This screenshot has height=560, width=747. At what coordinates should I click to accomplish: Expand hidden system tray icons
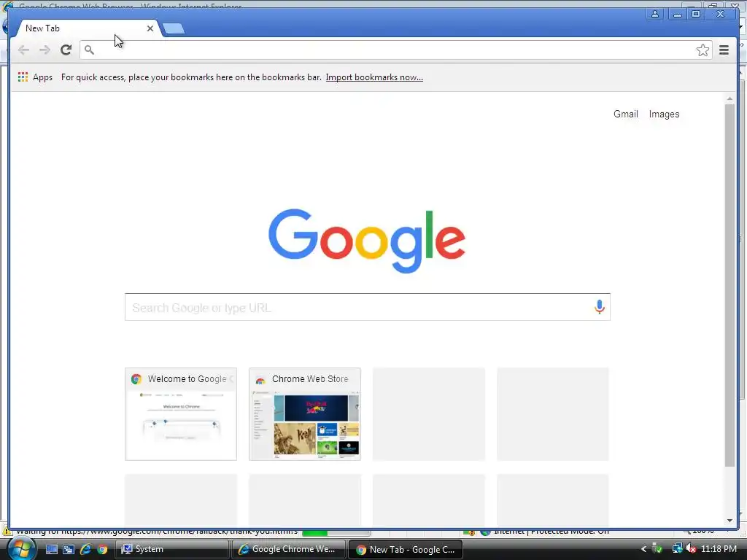643,549
